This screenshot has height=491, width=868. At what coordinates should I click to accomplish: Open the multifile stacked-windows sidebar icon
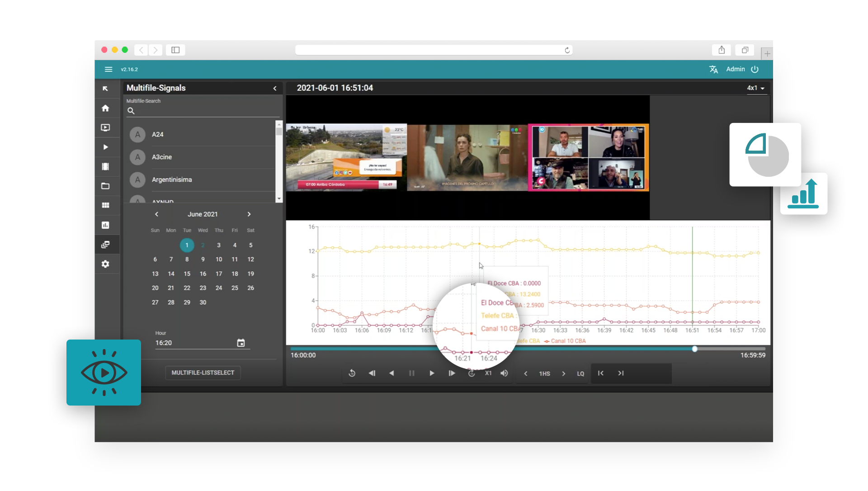[105, 245]
